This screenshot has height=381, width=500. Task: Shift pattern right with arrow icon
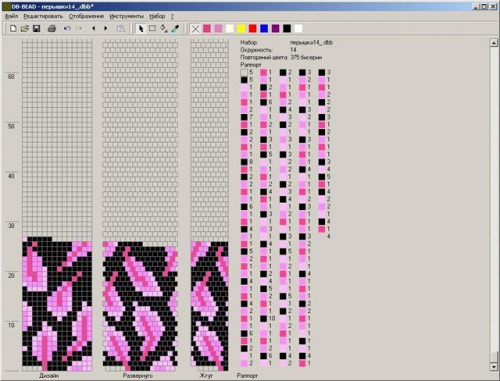(106, 29)
